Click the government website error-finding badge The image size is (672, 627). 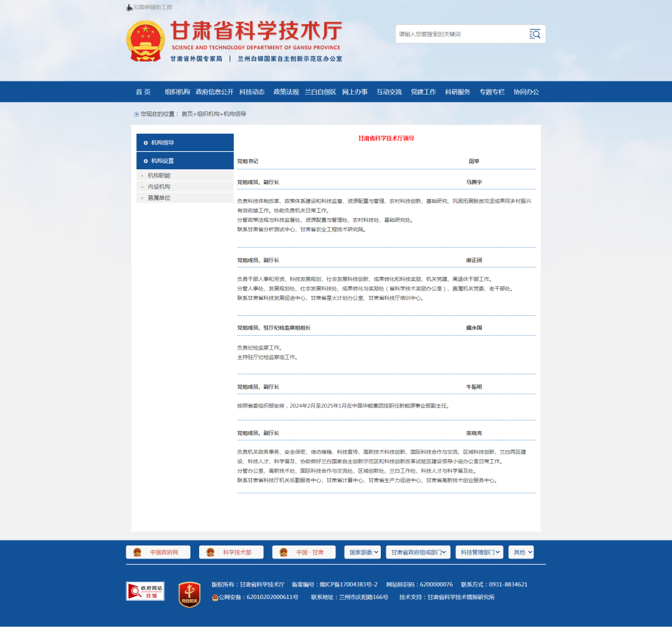(145, 591)
